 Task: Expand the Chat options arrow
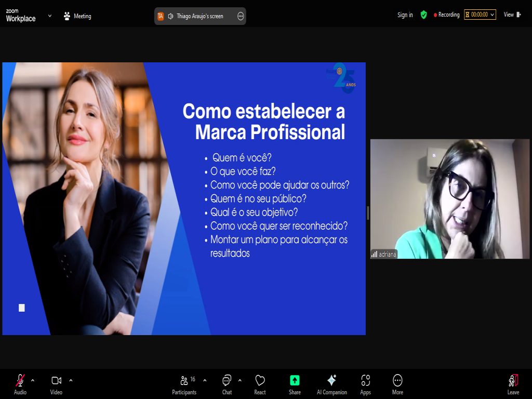[240, 380]
